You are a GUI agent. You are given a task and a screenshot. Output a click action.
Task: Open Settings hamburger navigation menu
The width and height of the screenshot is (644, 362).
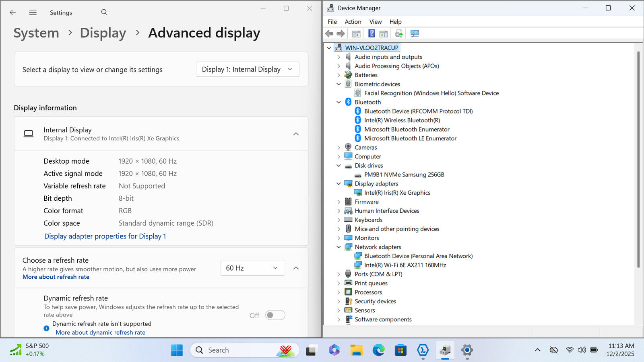coord(33,12)
